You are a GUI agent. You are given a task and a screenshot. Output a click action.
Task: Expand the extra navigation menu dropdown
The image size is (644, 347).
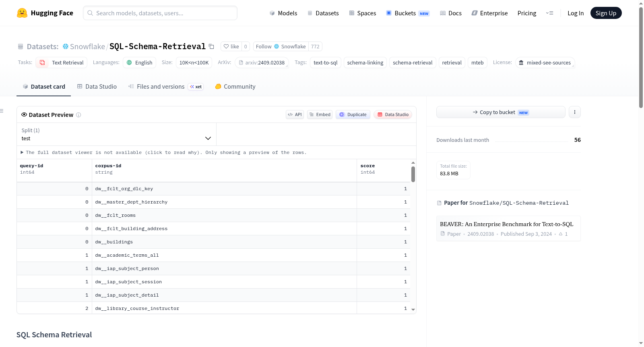pos(549,13)
